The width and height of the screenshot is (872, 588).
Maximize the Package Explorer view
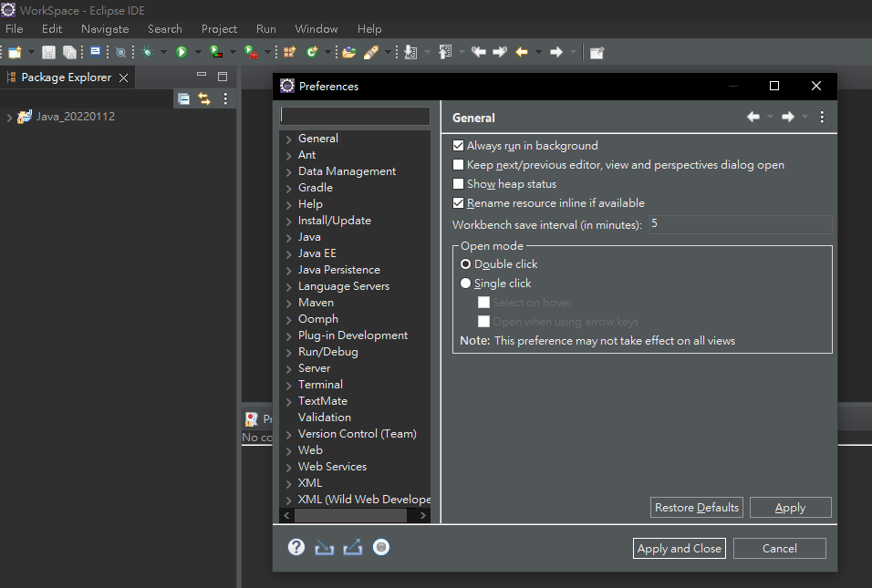(223, 77)
